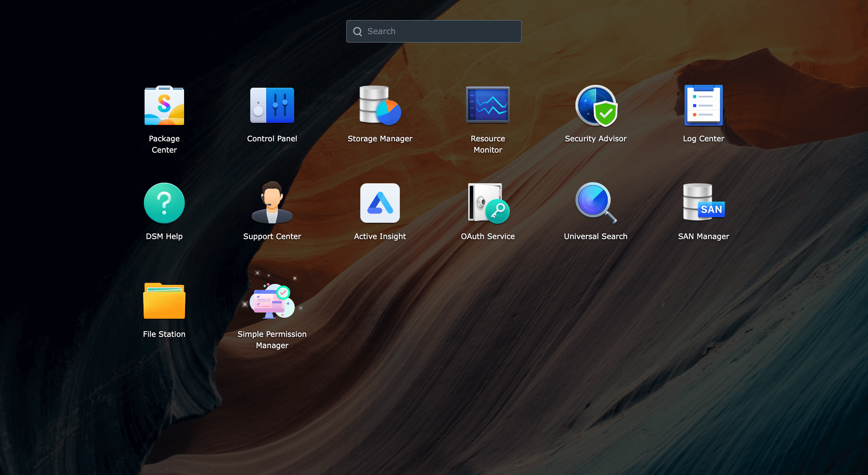Click the File Station label text

(x=164, y=334)
